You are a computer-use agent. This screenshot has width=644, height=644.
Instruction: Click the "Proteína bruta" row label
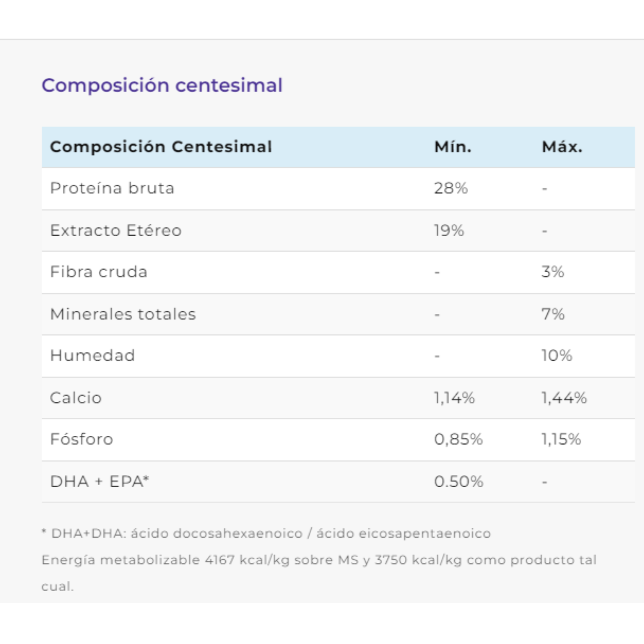click(x=112, y=188)
